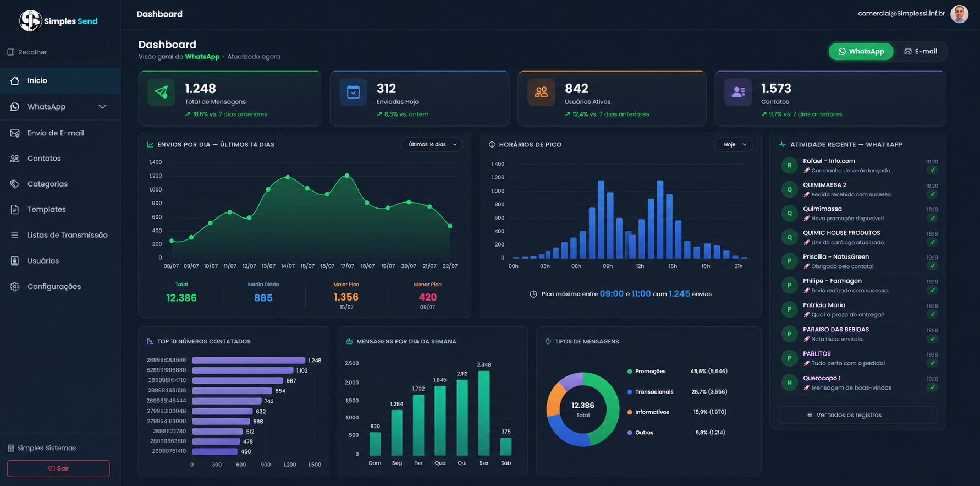Click the Maior Pico value 1.356
Viewport: 980px width, 486px height.
tap(346, 297)
